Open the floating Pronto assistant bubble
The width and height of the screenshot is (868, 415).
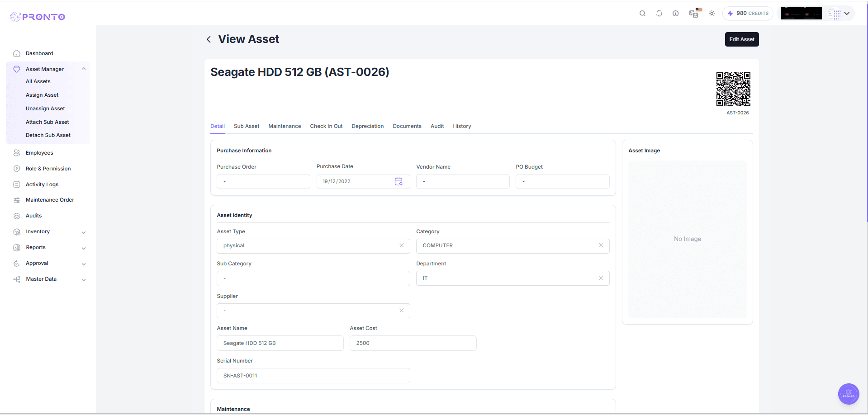(848, 394)
